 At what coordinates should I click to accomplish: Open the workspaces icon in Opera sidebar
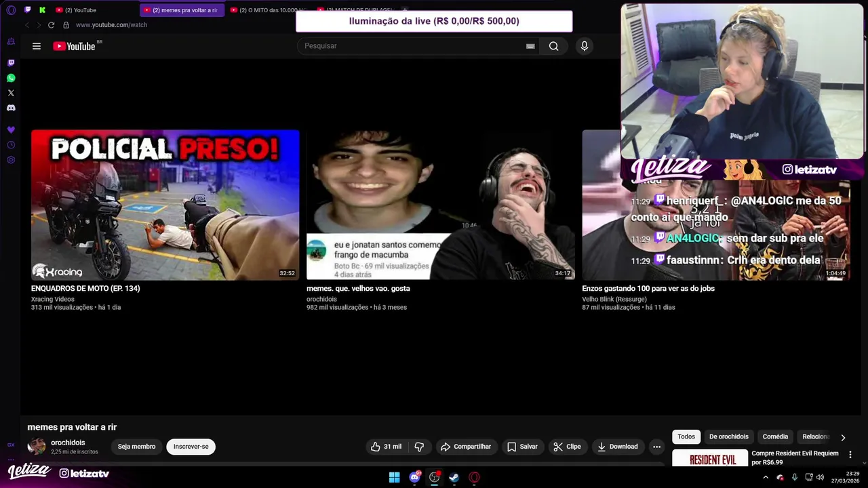(x=11, y=41)
